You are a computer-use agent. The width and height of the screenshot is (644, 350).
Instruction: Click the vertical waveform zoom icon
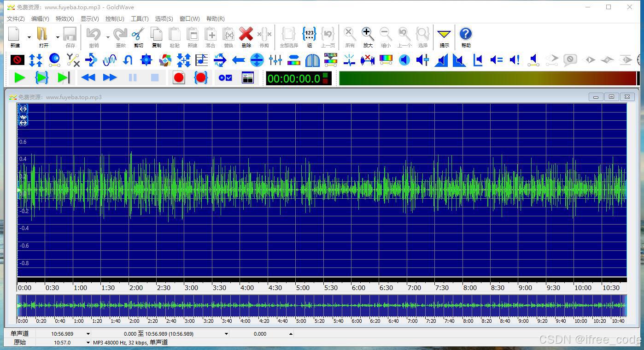(23, 120)
